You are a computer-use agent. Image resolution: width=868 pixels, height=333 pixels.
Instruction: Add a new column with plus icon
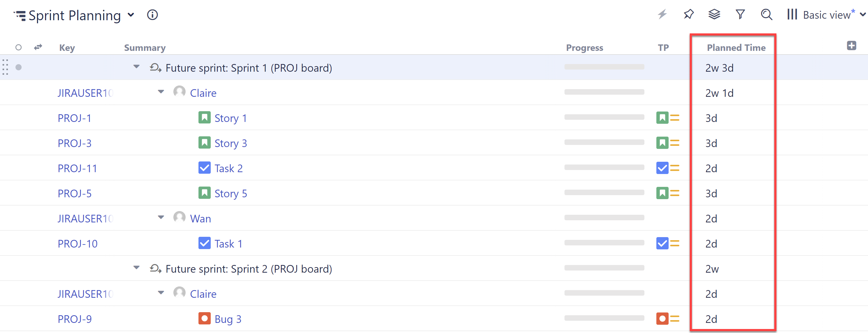[x=851, y=46]
